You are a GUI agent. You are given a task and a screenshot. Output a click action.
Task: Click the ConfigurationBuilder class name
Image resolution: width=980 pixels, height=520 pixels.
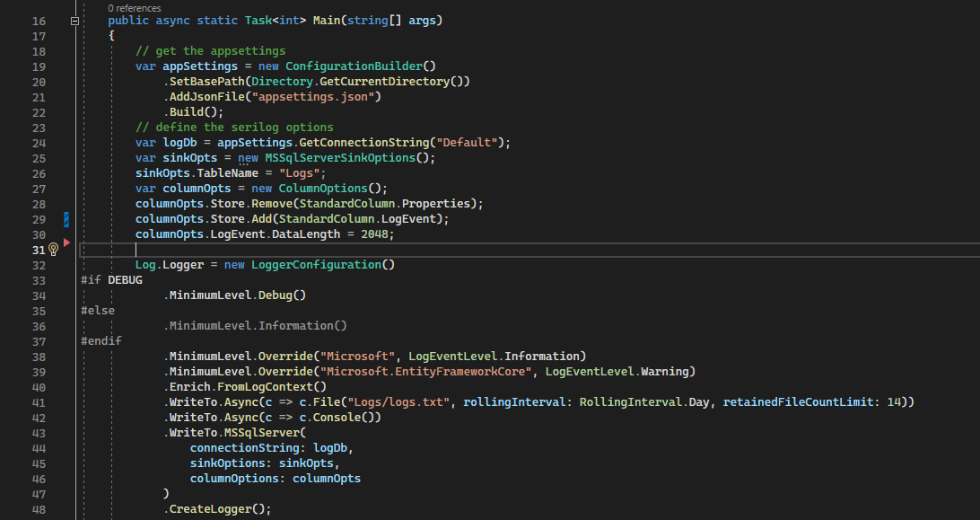pyautogui.click(x=360, y=66)
